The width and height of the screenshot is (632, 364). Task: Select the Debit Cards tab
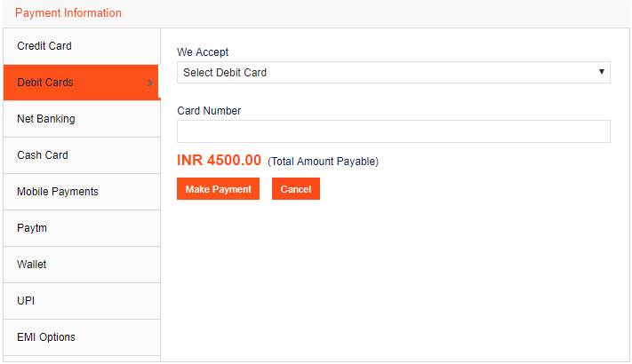coord(45,83)
